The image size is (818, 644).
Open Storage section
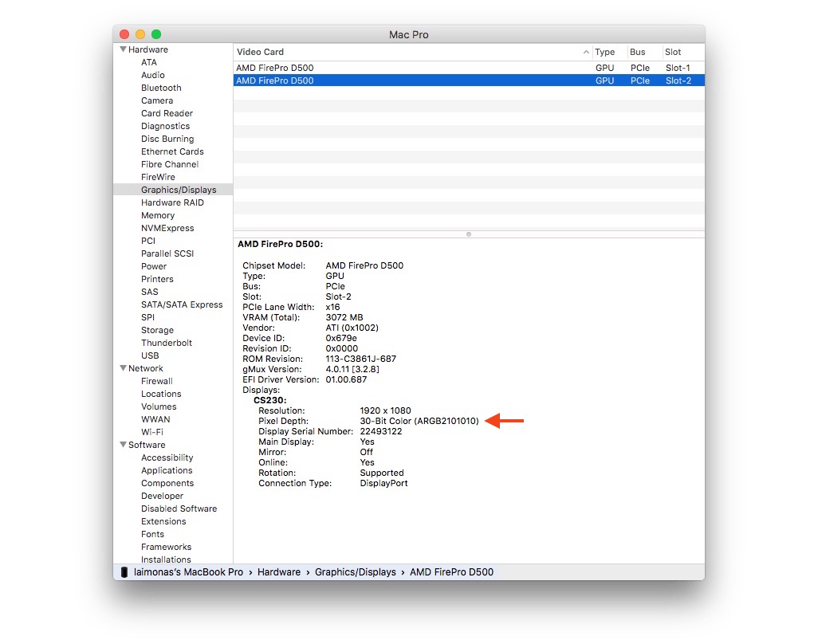click(157, 330)
